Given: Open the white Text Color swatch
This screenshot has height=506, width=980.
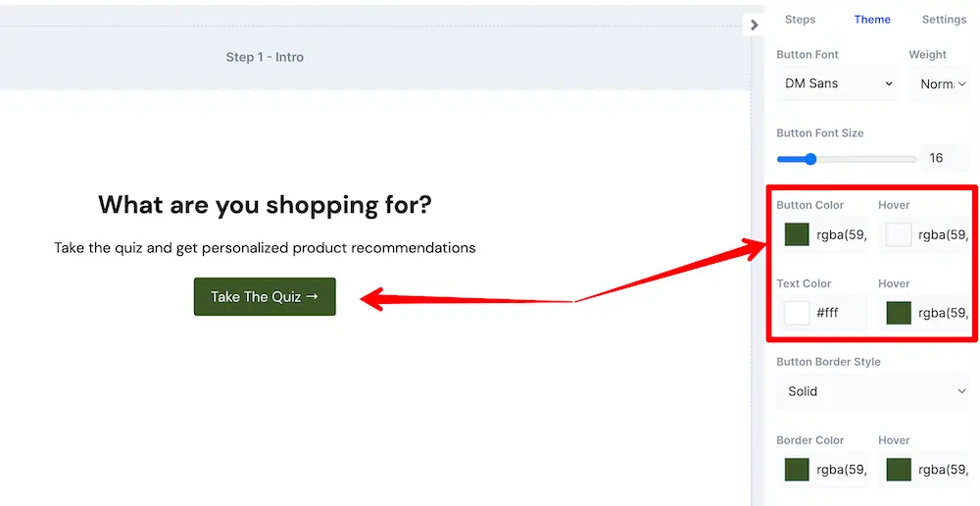Looking at the screenshot, I should click(x=797, y=313).
